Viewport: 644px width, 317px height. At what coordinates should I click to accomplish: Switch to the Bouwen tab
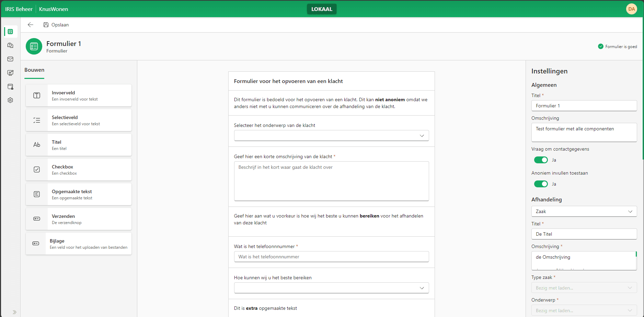(34, 70)
